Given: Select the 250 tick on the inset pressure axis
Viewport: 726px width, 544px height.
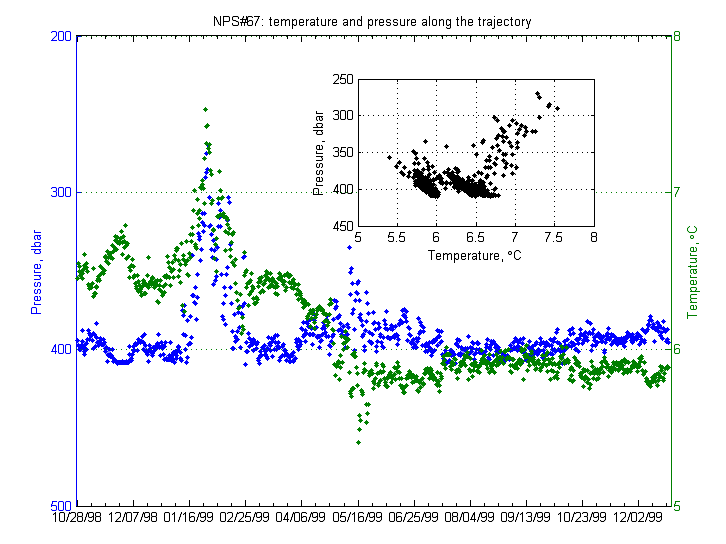Looking at the screenshot, I should (x=343, y=78).
